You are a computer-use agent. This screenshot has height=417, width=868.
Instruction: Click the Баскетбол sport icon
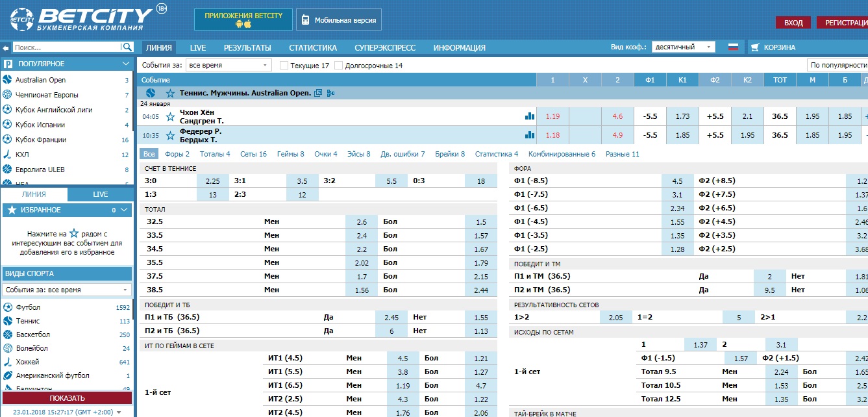click(8, 335)
